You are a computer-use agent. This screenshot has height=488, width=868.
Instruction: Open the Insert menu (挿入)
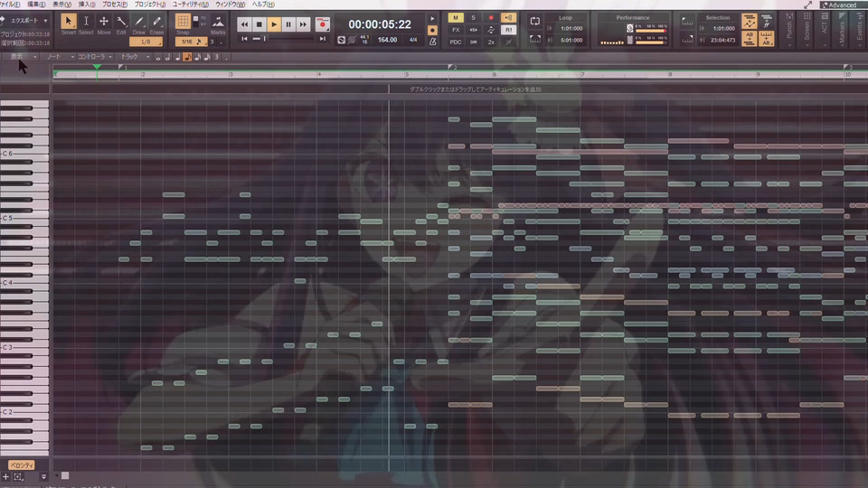coord(87,5)
